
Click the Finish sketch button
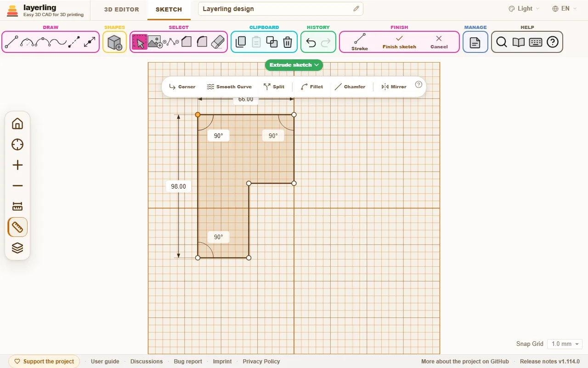pyautogui.click(x=399, y=42)
